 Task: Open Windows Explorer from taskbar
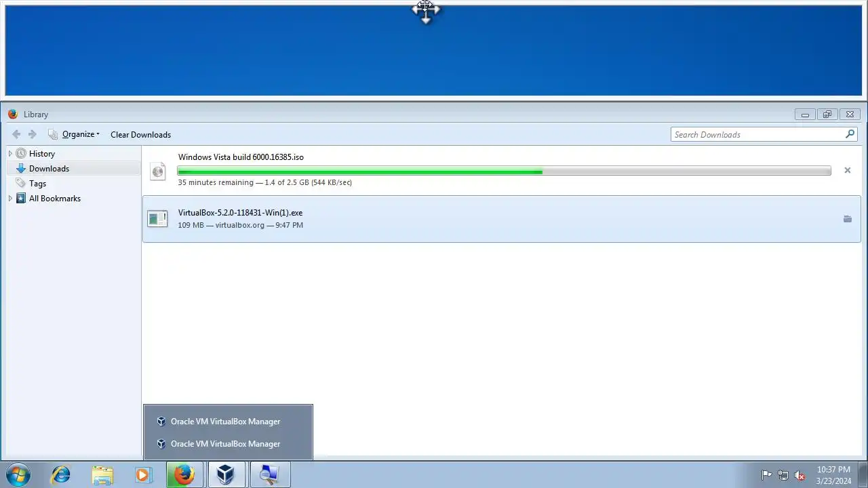point(102,474)
